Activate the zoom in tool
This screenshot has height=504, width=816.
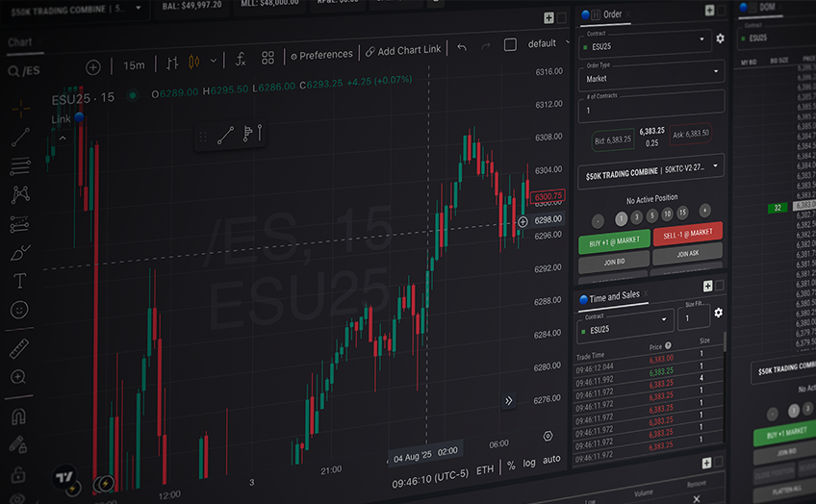[18, 377]
